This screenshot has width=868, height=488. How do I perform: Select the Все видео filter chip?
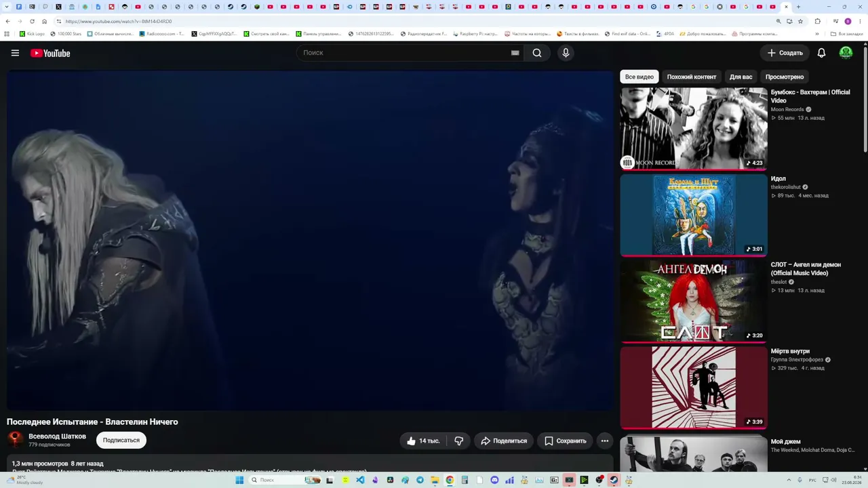click(x=639, y=77)
